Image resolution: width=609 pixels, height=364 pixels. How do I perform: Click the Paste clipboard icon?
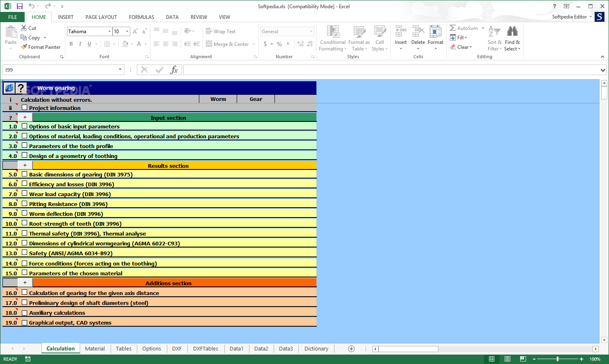(11, 33)
